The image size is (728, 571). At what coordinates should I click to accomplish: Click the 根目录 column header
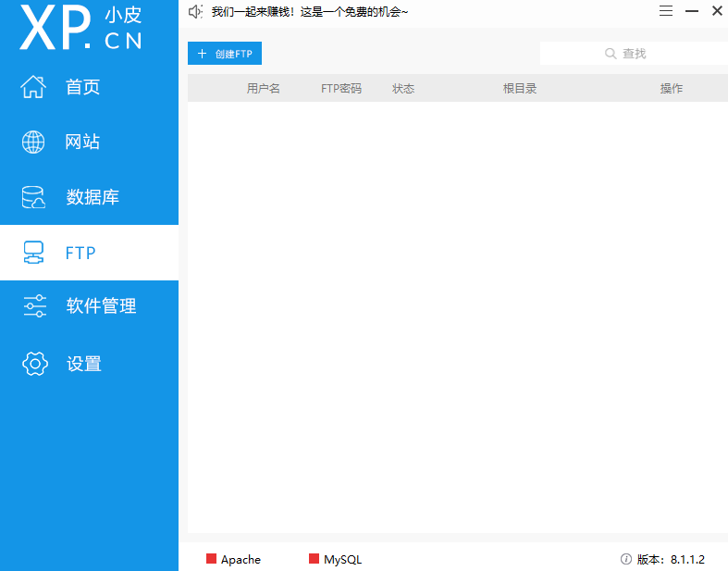click(520, 88)
